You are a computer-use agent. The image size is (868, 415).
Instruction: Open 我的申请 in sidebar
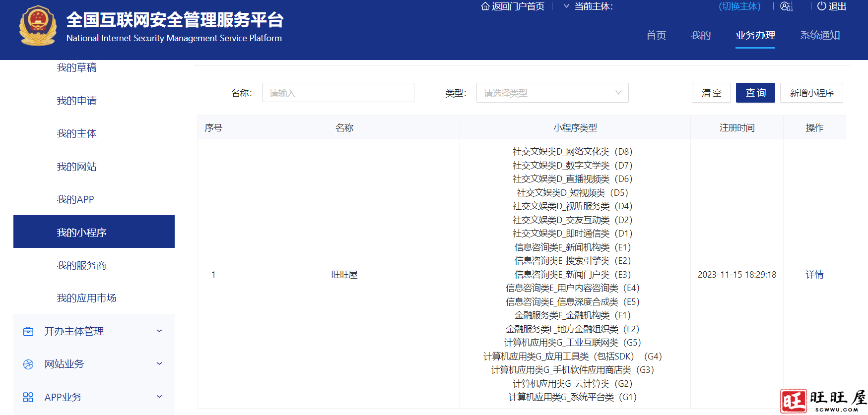coord(76,101)
